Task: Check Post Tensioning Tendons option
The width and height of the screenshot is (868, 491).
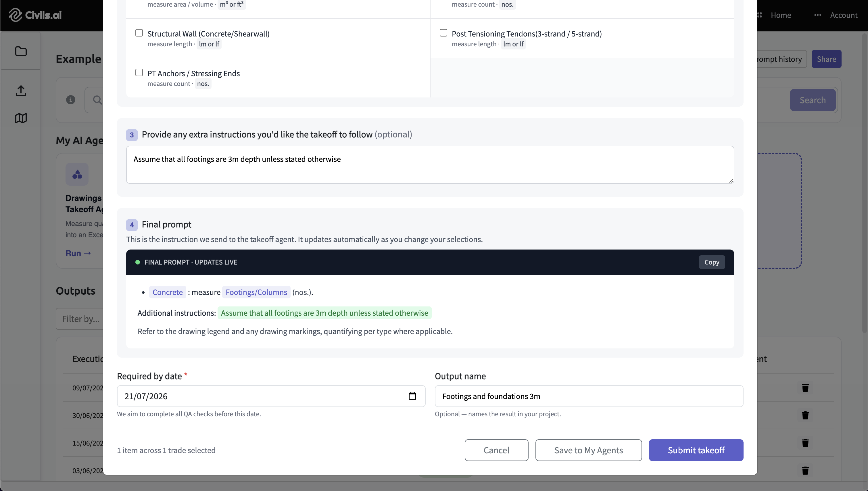Action: [443, 33]
